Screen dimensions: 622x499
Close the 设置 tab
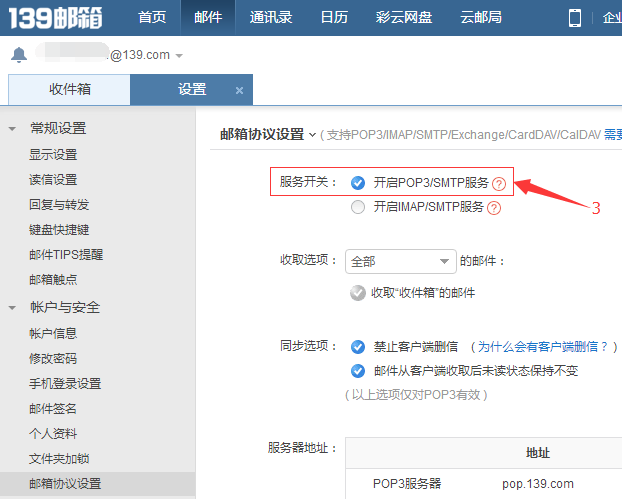click(x=239, y=90)
